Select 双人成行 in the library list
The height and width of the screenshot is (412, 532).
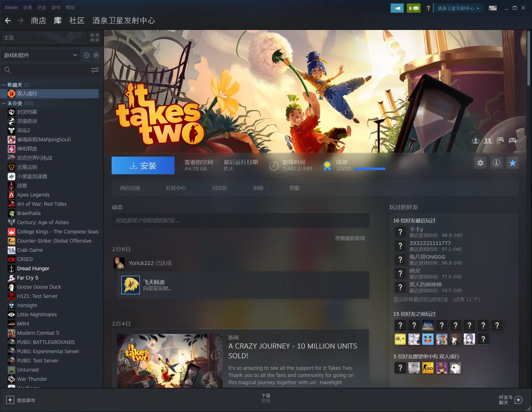click(x=50, y=94)
